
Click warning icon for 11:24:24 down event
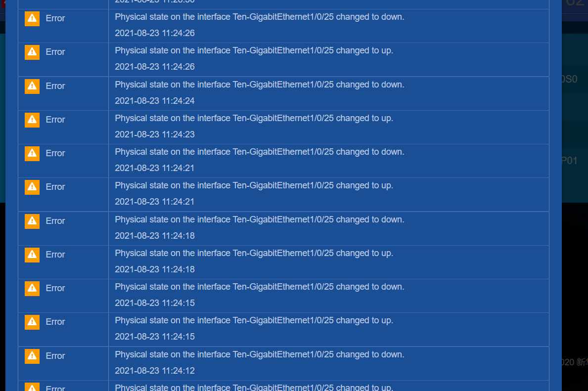(x=32, y=86)
